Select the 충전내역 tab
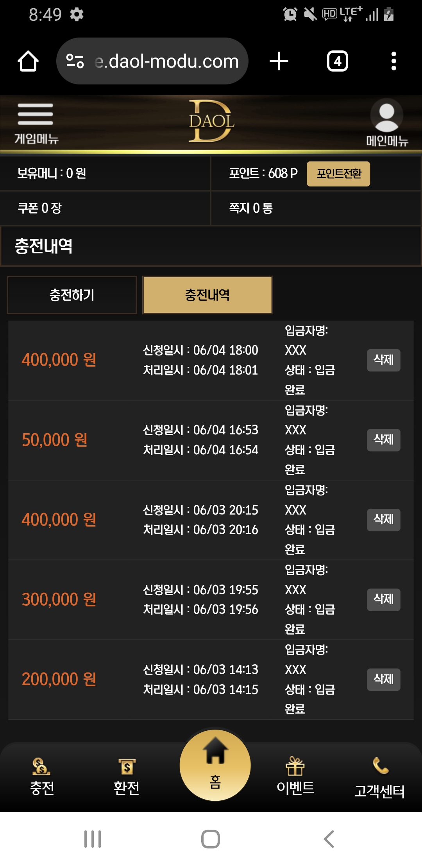The image size is (422, 868). [207, 295]
